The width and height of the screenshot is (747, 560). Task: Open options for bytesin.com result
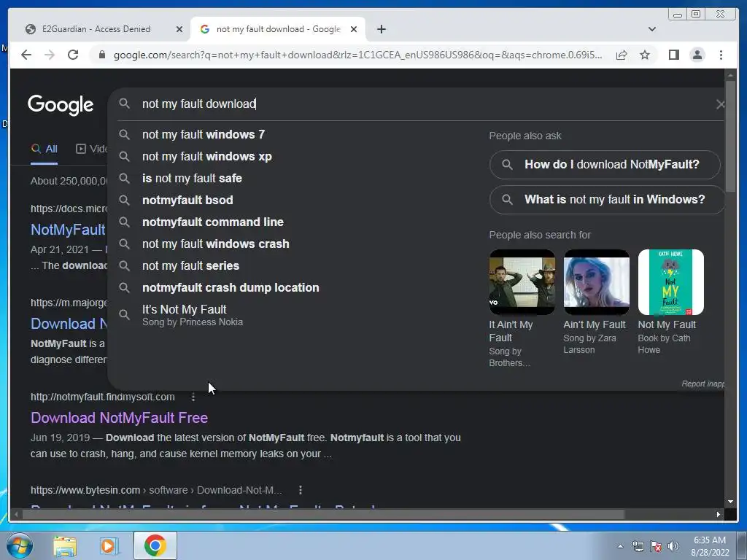pos(300,490)
